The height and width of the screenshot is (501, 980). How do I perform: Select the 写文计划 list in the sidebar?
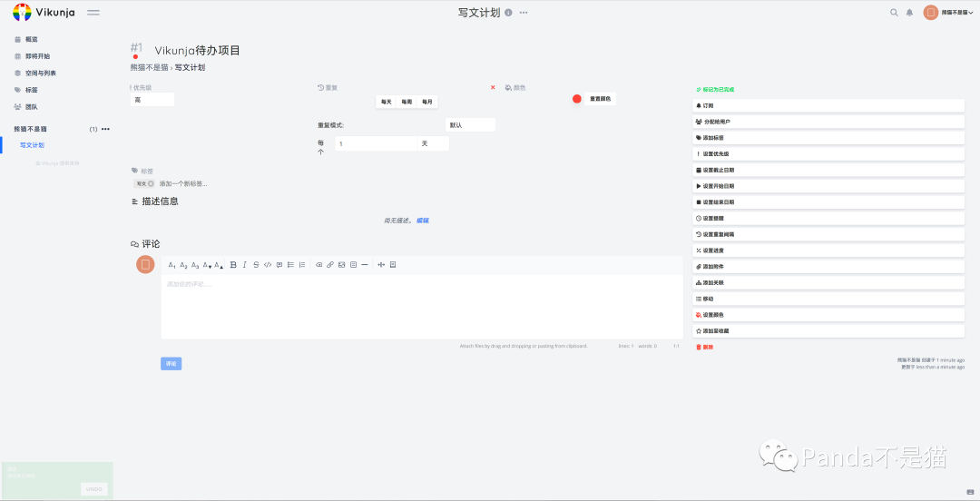(32, 145)
